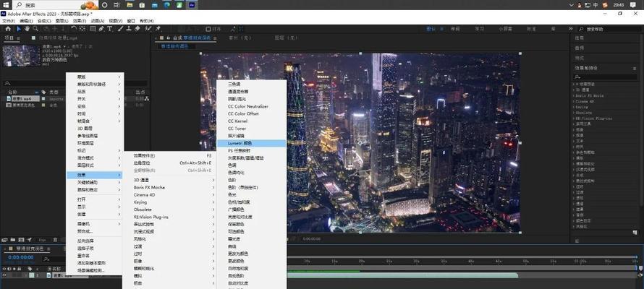This screenshot has width=644, height=289.
Task: Select the Rotation tool
Action: pos(74,29)
